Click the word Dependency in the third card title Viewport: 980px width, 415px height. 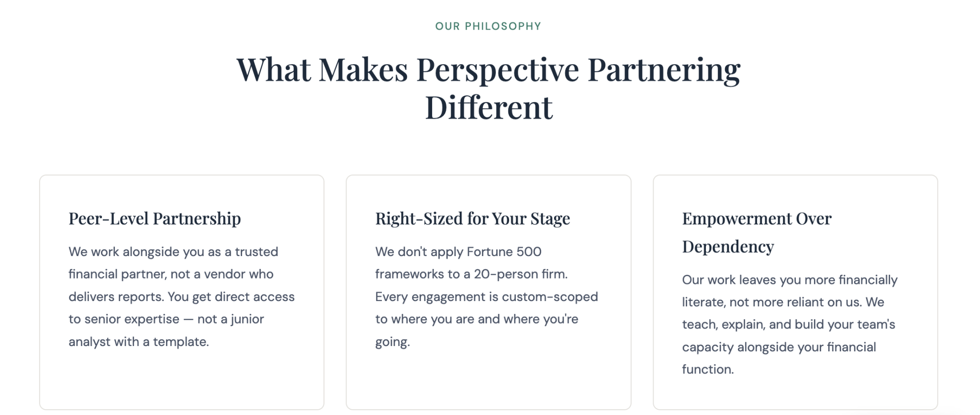(x=728, y=247)
